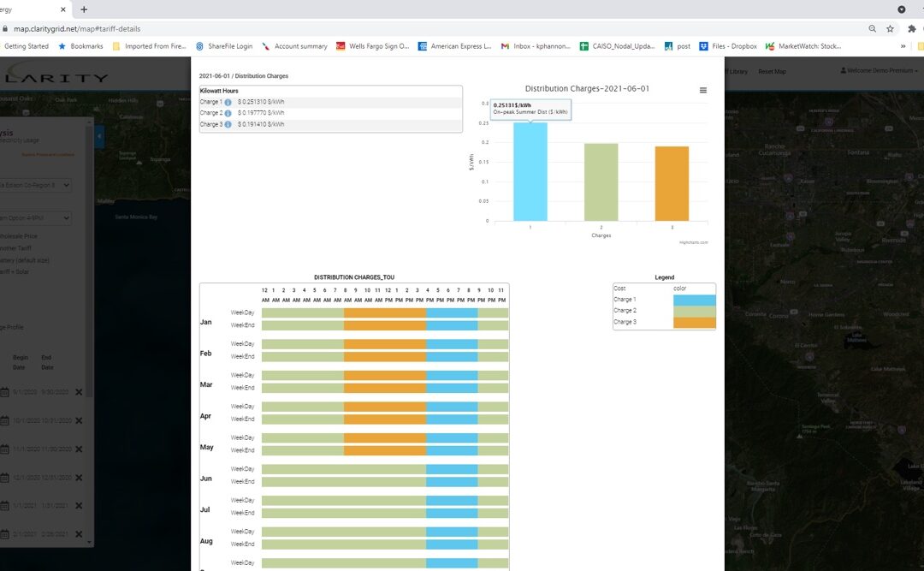Show more bookmarks via double chevron

click(903, 46)
